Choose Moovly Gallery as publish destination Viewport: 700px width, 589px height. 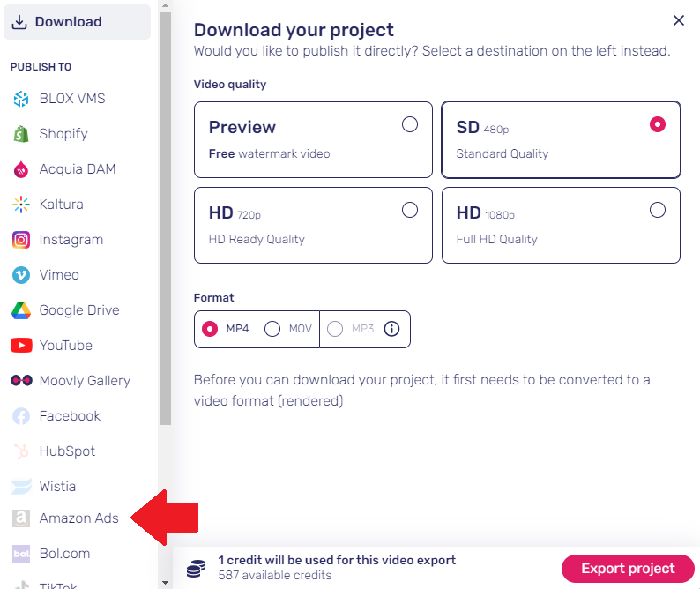coord(71,380)
